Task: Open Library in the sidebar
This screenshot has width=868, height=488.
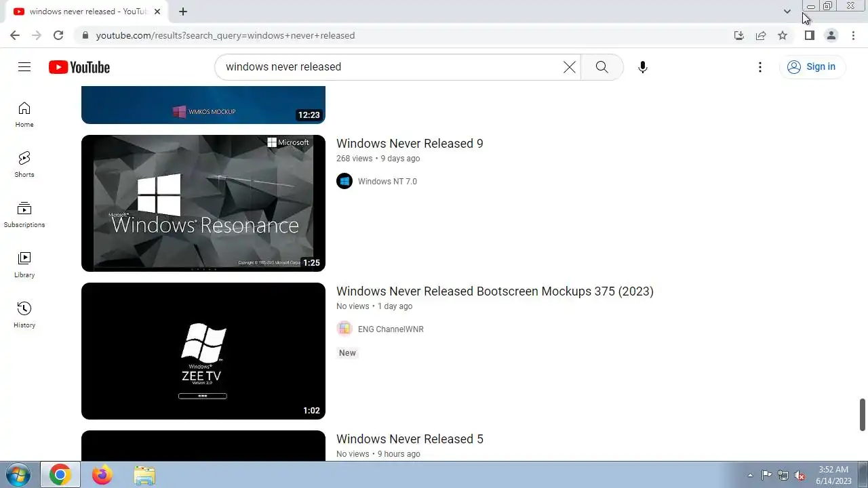Action: coord(24,265)
